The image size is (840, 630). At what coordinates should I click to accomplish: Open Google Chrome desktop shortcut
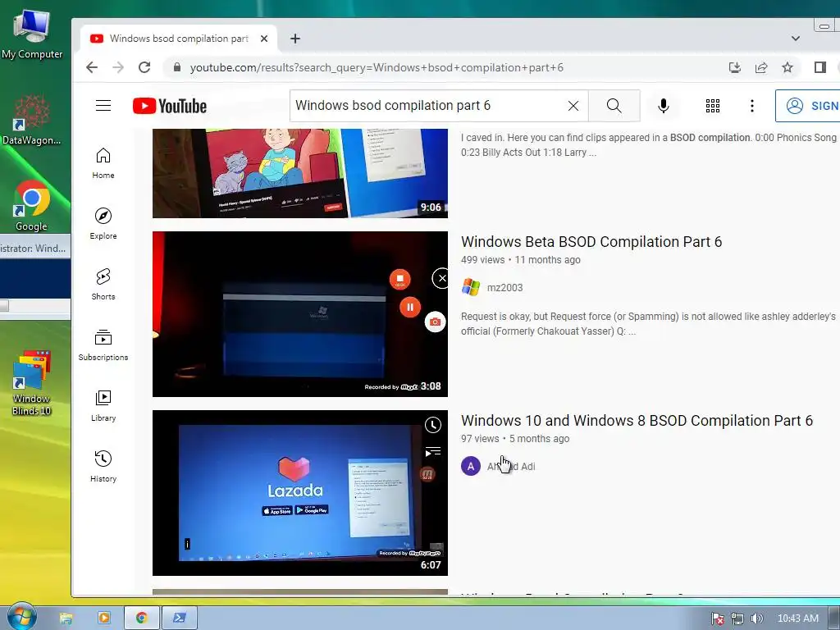click(32, 206)
